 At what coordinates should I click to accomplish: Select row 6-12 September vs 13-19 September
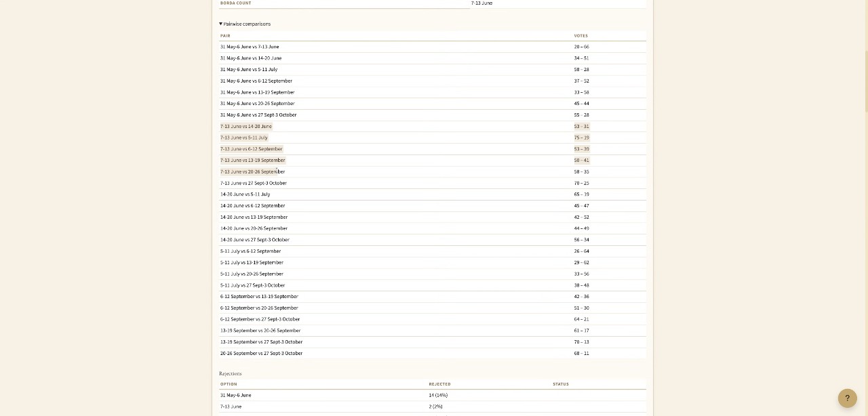[433, 296]
